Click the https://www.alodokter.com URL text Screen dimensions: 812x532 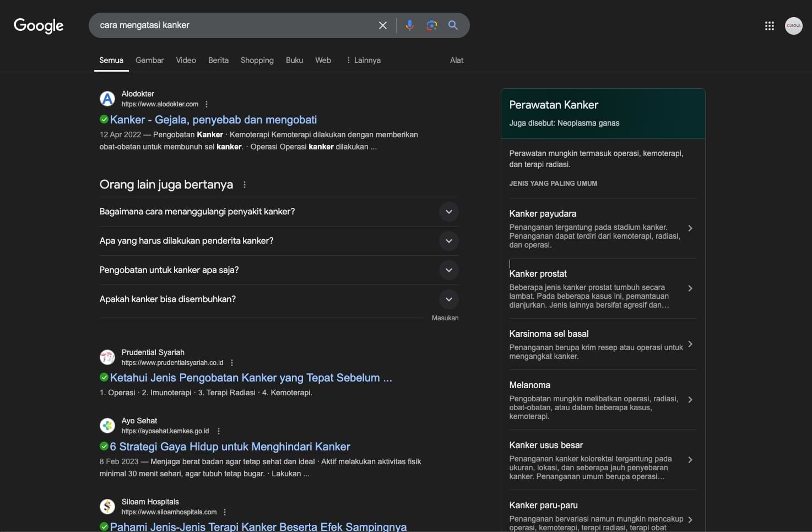(160, 104)
